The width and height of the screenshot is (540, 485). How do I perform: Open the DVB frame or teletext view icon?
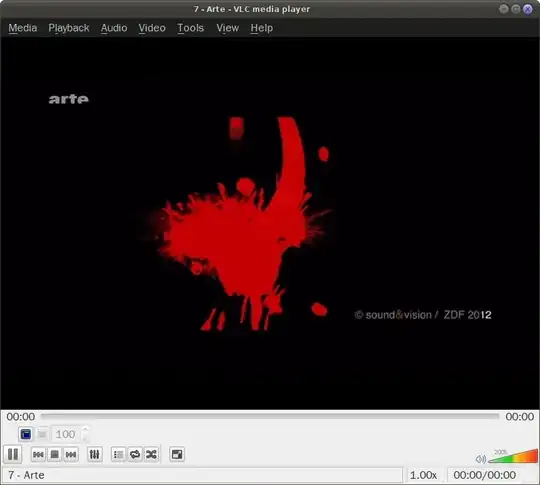tap(177, 455)
